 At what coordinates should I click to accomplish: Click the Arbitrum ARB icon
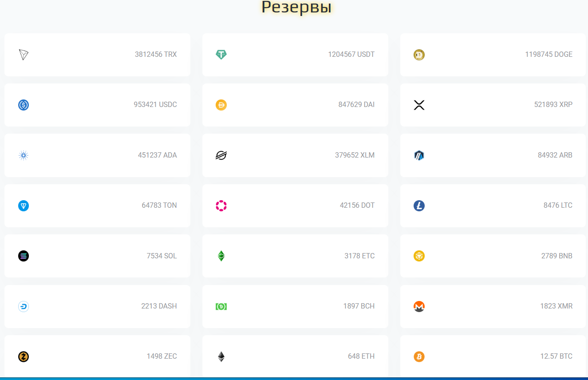coord(419,155)
